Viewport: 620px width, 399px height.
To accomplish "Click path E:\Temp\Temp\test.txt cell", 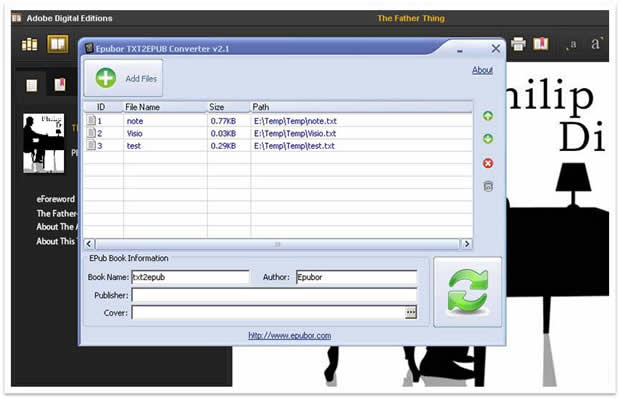I will click(x=294, y=146).
